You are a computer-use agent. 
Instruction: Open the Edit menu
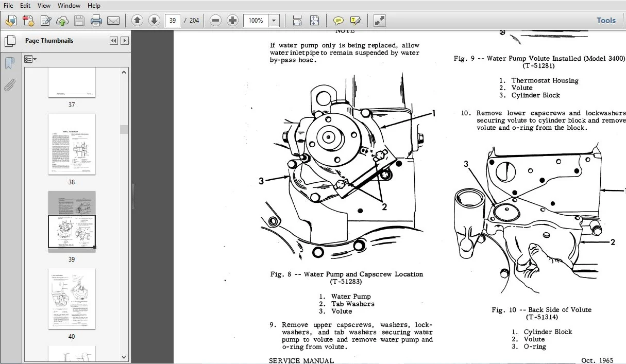tap(25, 6)
